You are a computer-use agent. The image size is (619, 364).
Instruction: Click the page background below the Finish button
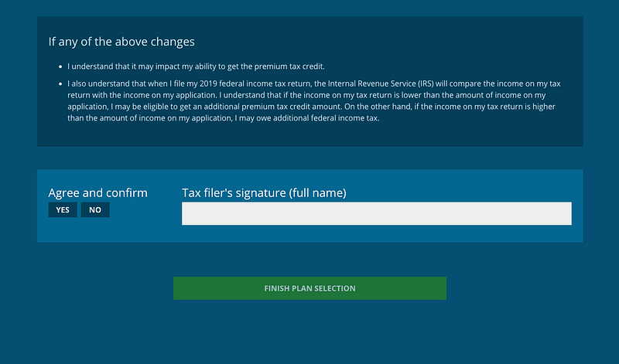(309, 332)
